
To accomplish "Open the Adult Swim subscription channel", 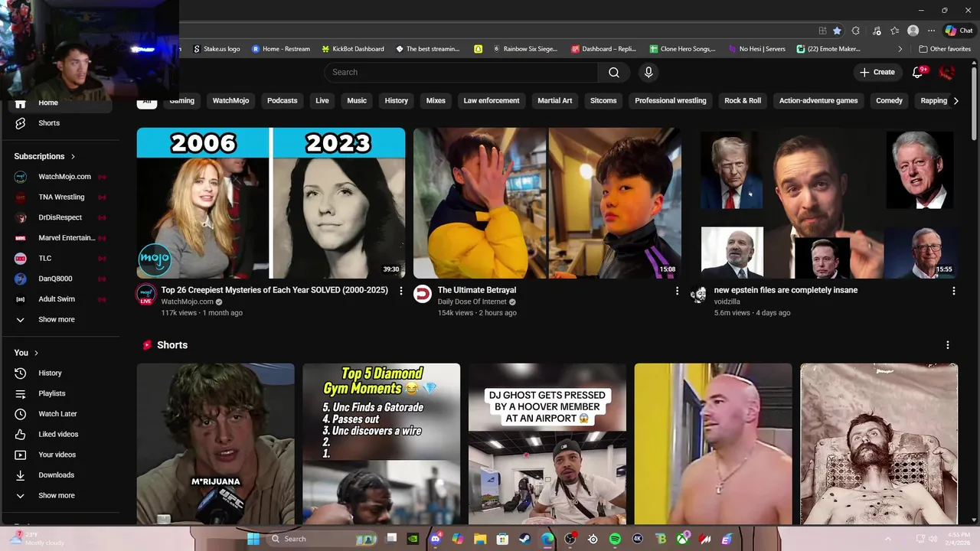I will pos(60,299).
